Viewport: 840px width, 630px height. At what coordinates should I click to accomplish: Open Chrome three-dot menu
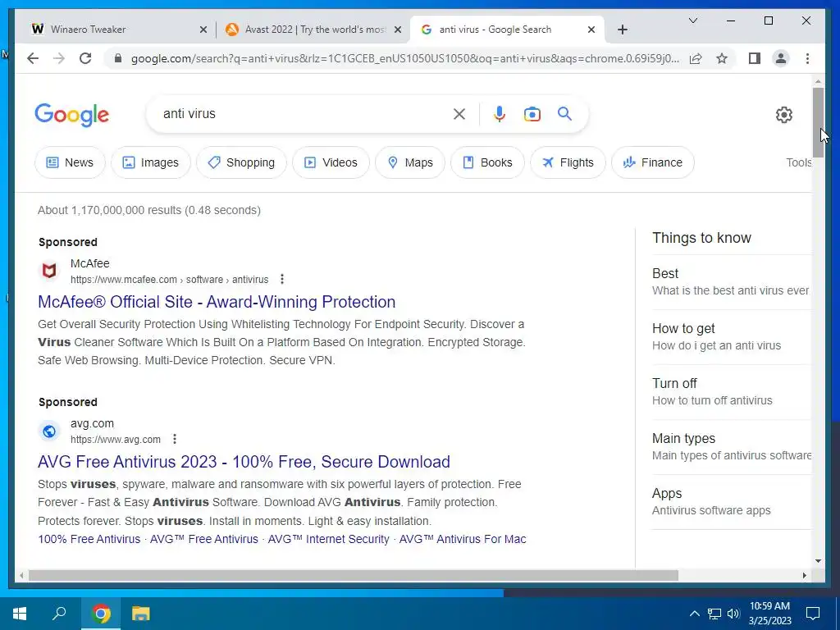pyautogui.click(x=807, y=58)
